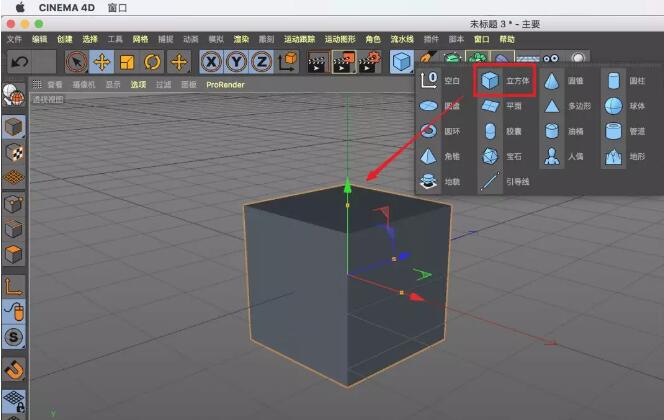Click the green Y-axis arrow handle
664x420 pixels.
(x=348, y=185)
